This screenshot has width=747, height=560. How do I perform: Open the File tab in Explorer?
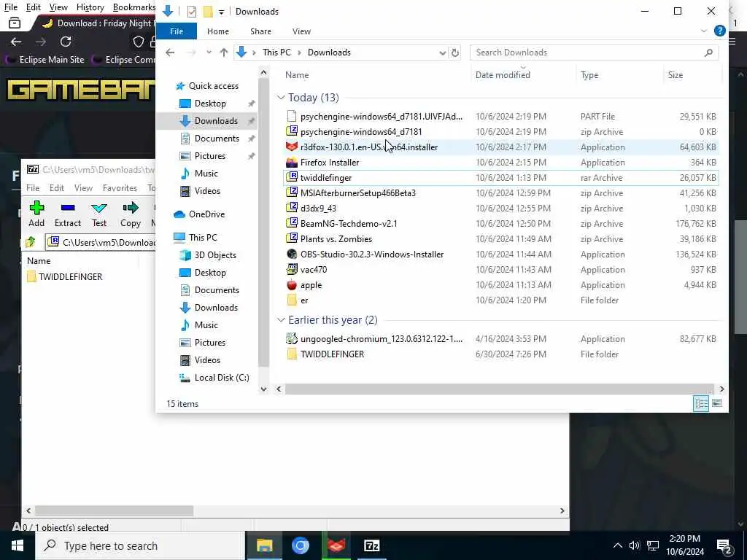coord(177,31)
